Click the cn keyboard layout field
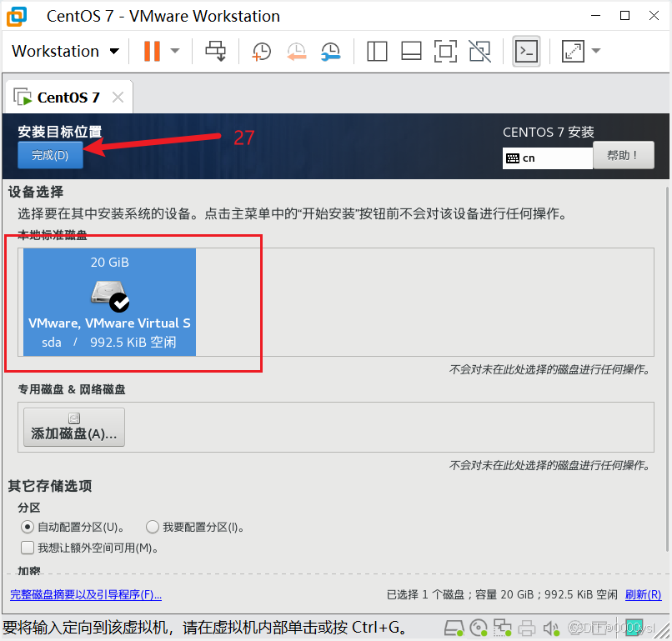Image resolution: width=672 pixels, height=641 pixels. (x=548, y=158)
